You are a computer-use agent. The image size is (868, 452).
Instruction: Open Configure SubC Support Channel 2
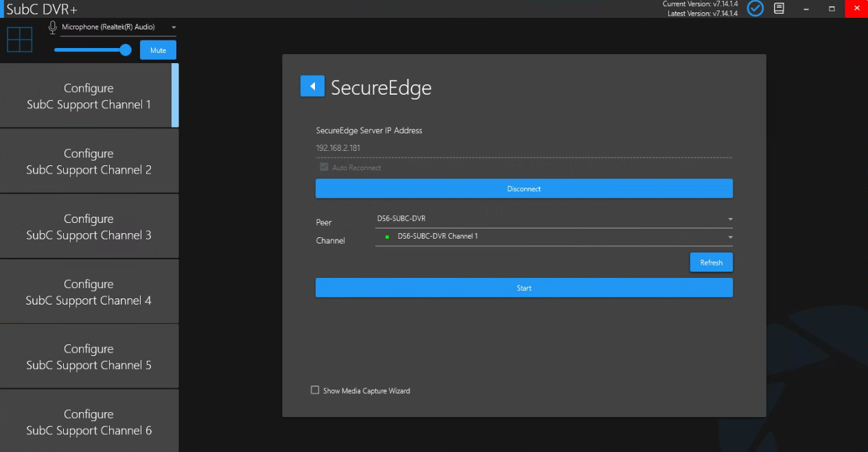tap(89, 161)
